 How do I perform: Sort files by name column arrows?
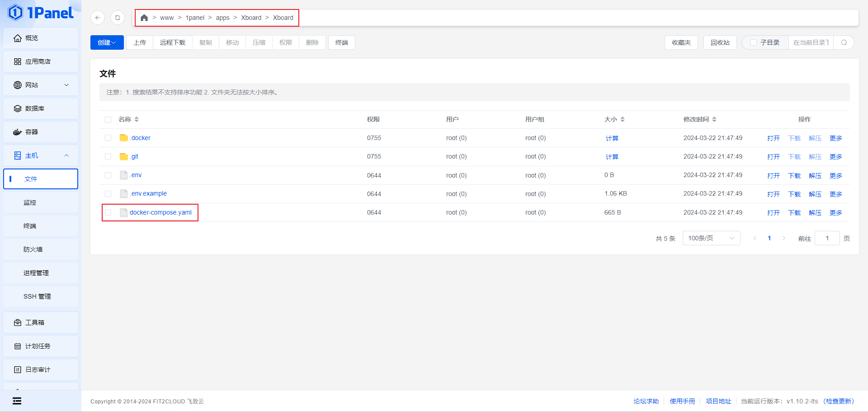[137, 119]
